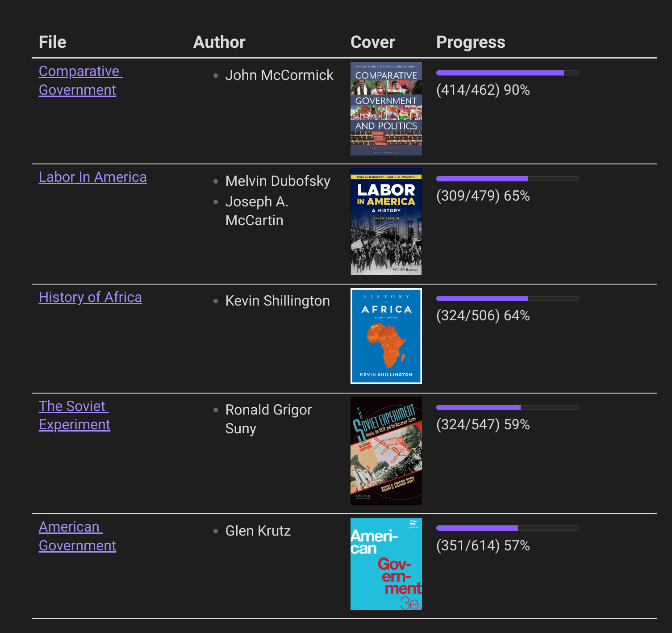This screenshot has height=633, width=672.
Task: Click the Soviet Experiment book cover
Action: 386,451
